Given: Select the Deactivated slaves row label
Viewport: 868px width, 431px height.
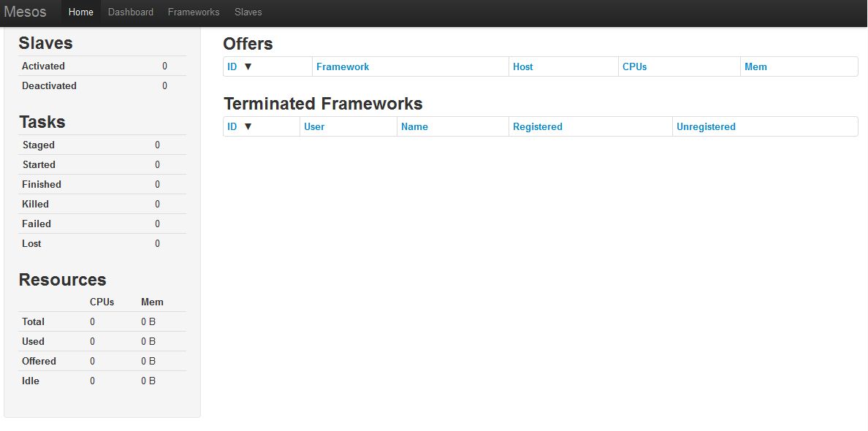Looking at the screenshot, I should click(49, 85).
